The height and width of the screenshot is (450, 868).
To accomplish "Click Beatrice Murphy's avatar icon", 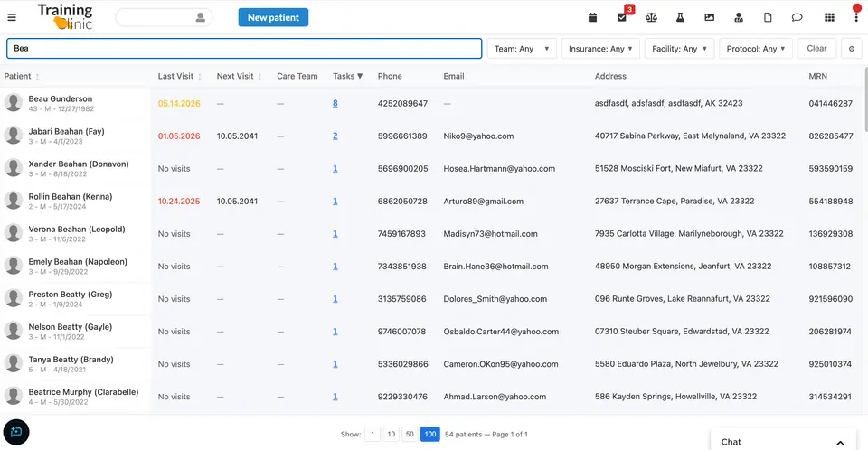I will (x=14, y=397).
